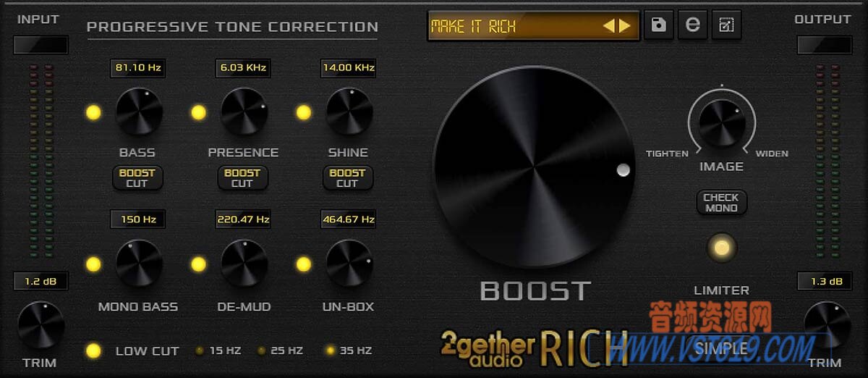Click the TIGHTEN label by the image knob

click(x=667, y=154)
